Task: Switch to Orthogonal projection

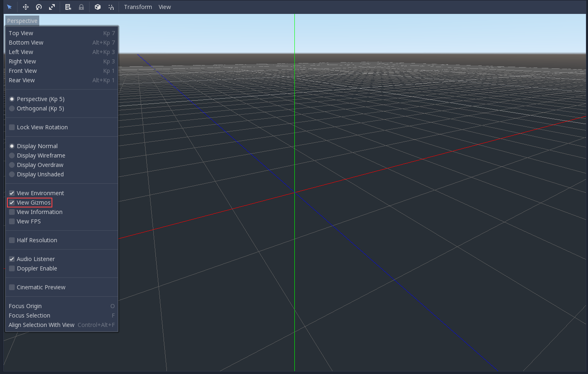Action: (x=40, y=108)
